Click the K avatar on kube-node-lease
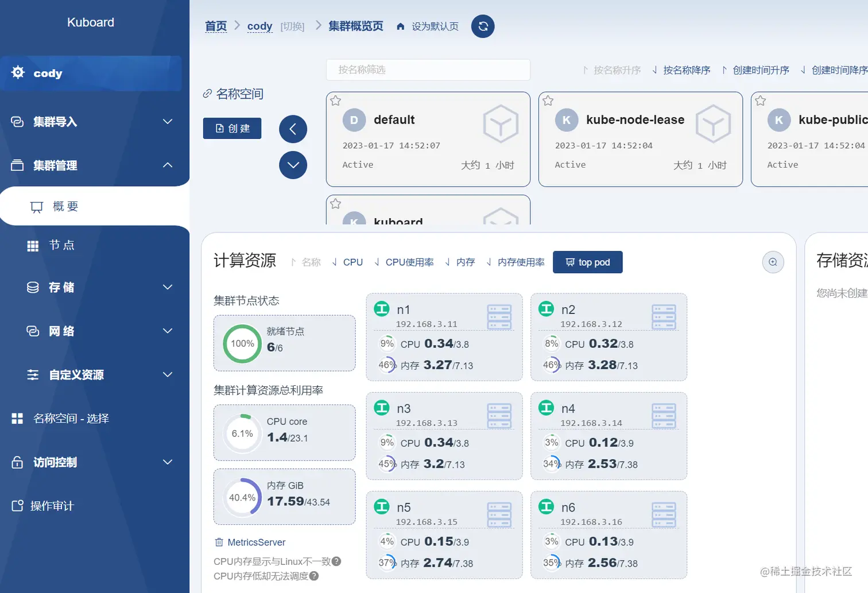The height and width of the screenshot is (593, 868). pos(567,120)
